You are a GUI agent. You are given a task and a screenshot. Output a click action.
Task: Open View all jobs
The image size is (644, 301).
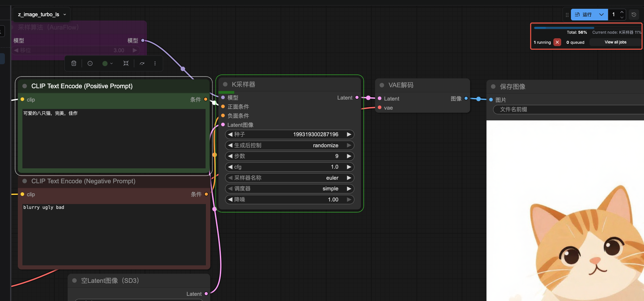coord(615,42)
